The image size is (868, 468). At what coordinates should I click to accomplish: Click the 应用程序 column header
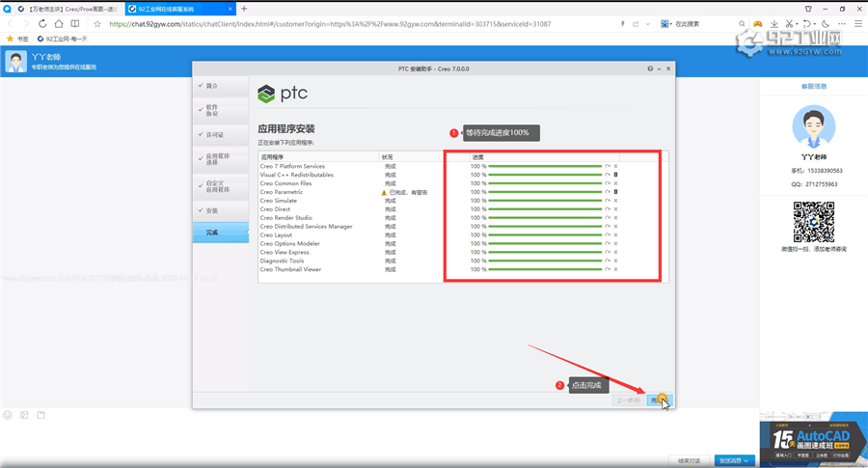tap(318, 156)
